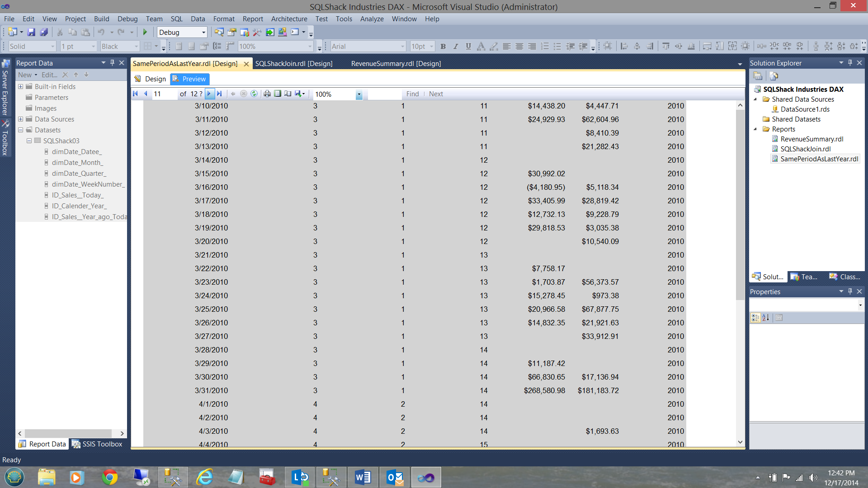This screenshot has height=488, width=868.
Task: Go to the first report page
Action: [x=135, y=94]
